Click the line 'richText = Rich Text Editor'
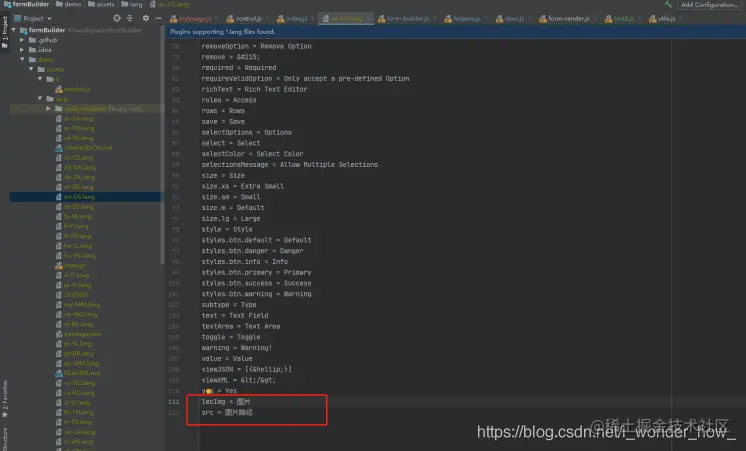The image size is (746, 451). pyautogui.click(x=254, y=89)
